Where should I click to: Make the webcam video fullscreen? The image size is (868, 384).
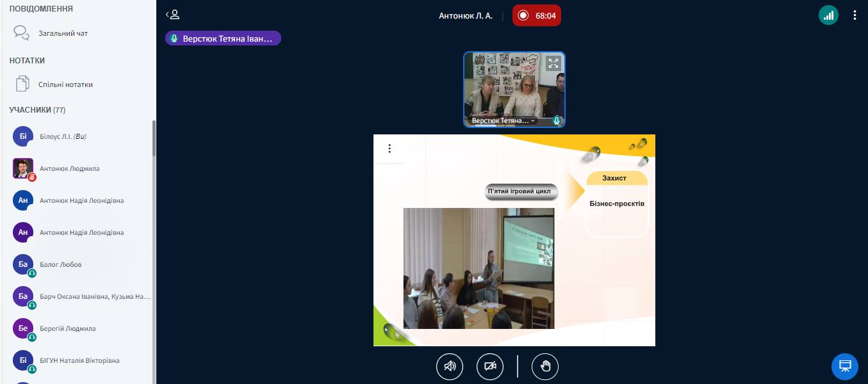coord(553,63)
